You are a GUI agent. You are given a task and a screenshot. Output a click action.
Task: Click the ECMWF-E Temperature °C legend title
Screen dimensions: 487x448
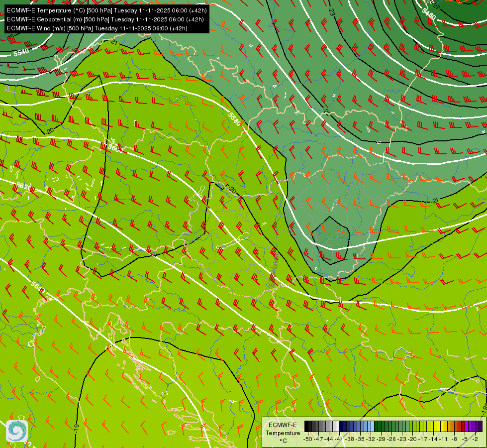(283, 433)
